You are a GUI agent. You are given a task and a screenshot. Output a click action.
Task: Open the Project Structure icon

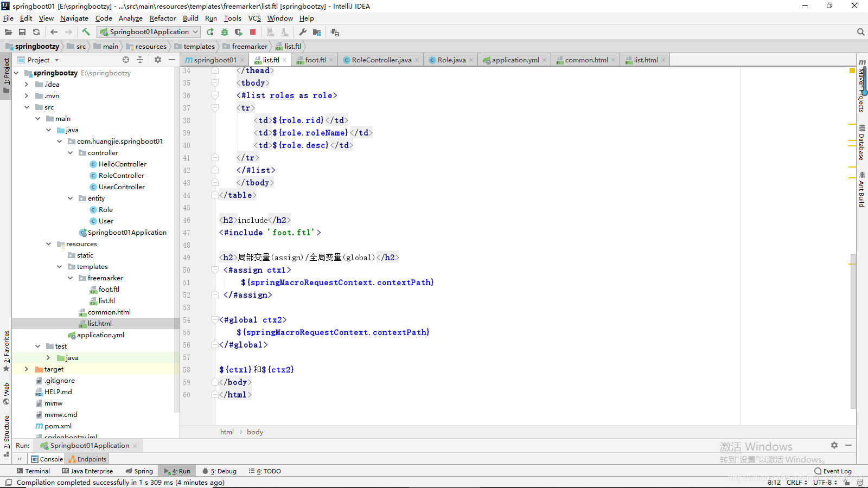pos(317,32)
